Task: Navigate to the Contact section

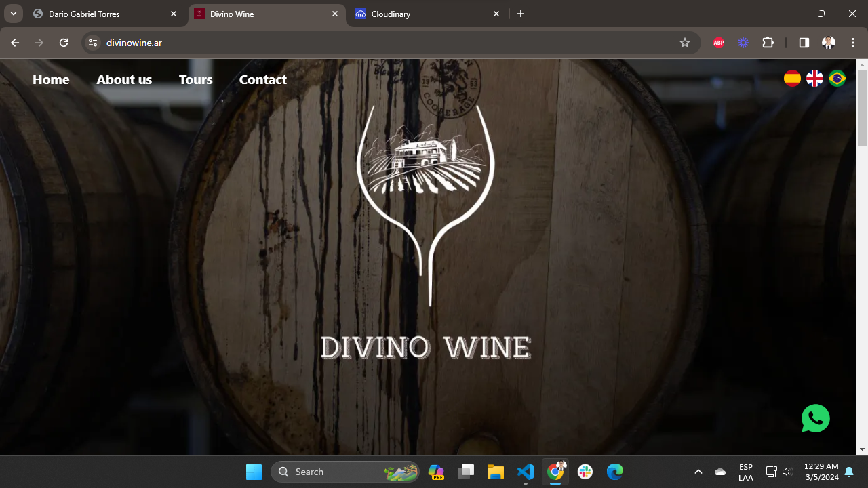Action: click(x=263, y=79)
